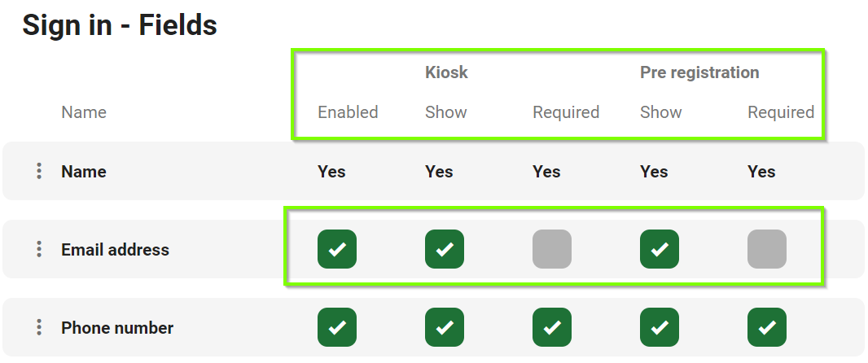Click the drag handle beside Email address
The width and height of the screenshot is (868, 363).
pos(39,250)
